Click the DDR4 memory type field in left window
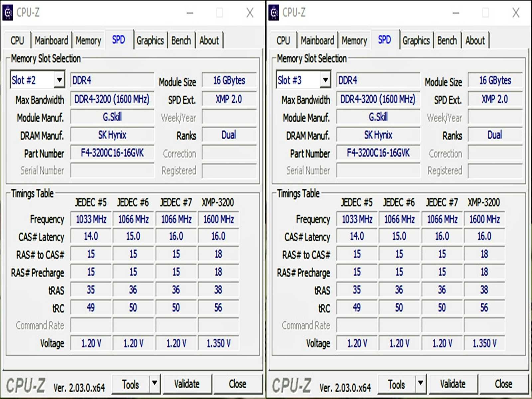 [x=112, y=80]
